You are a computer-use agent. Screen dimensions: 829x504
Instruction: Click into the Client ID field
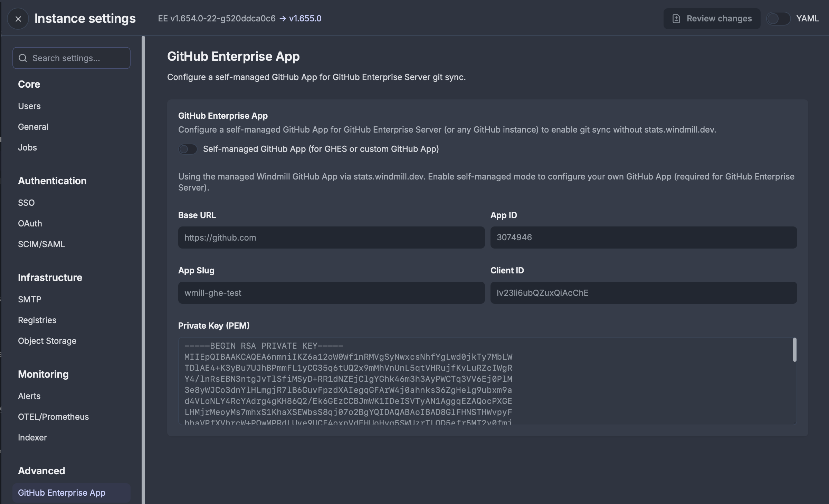pos(644,293)
